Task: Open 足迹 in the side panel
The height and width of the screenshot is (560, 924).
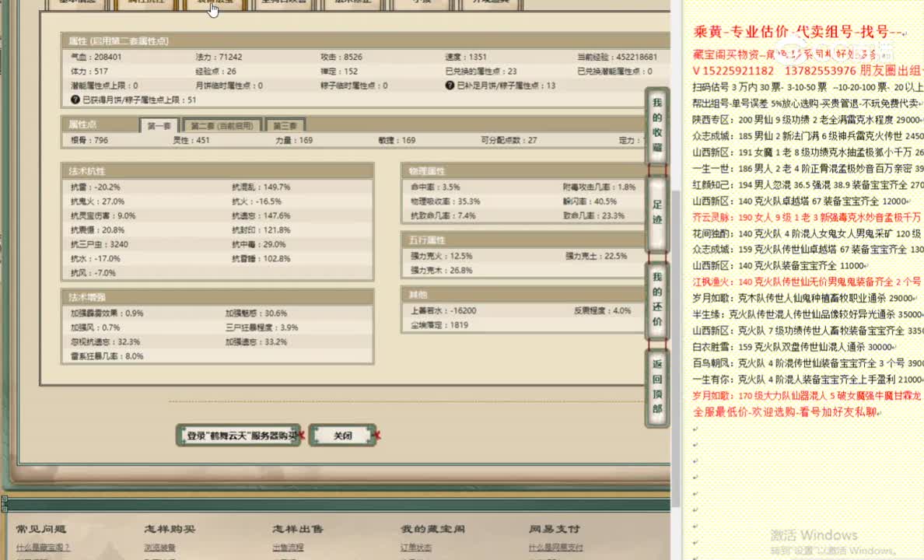Action: [657, 212]
